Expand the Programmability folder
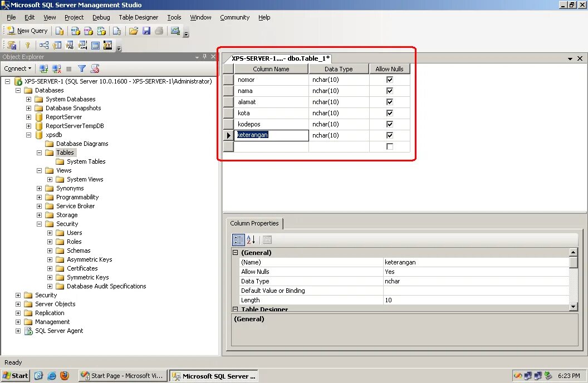 pyautogui.click(x=39, y=197)
